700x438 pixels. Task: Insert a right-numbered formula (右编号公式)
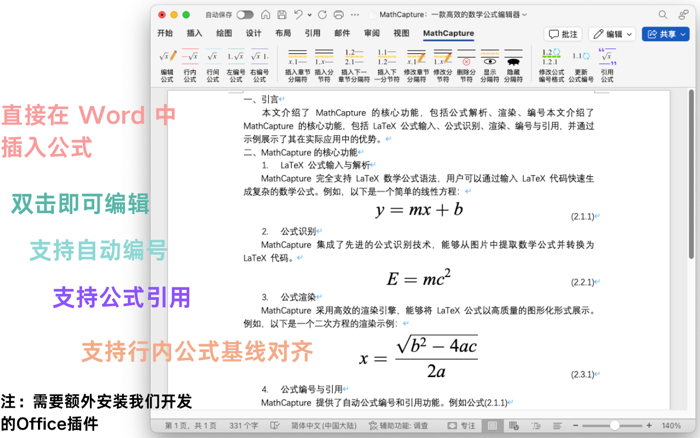tap(259, 65)
